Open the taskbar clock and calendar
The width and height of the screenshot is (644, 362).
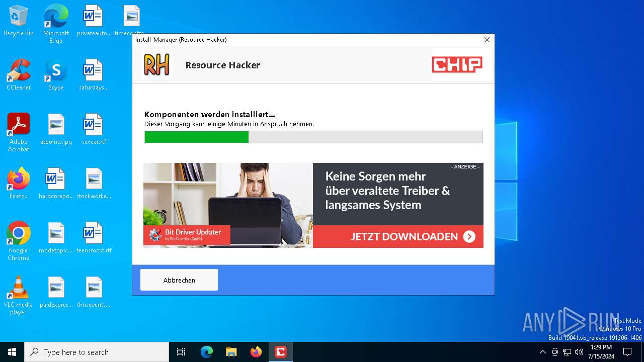[601, 352]
